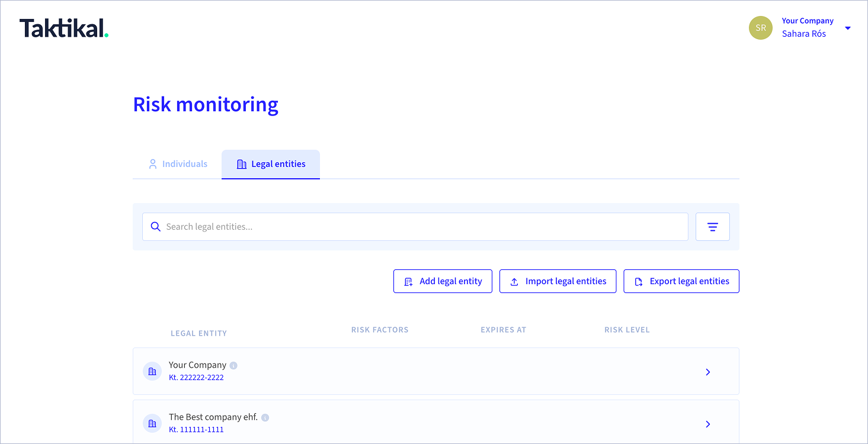
Task: Click info icon next to The Best company ehf.
Action: click(265, 417)
